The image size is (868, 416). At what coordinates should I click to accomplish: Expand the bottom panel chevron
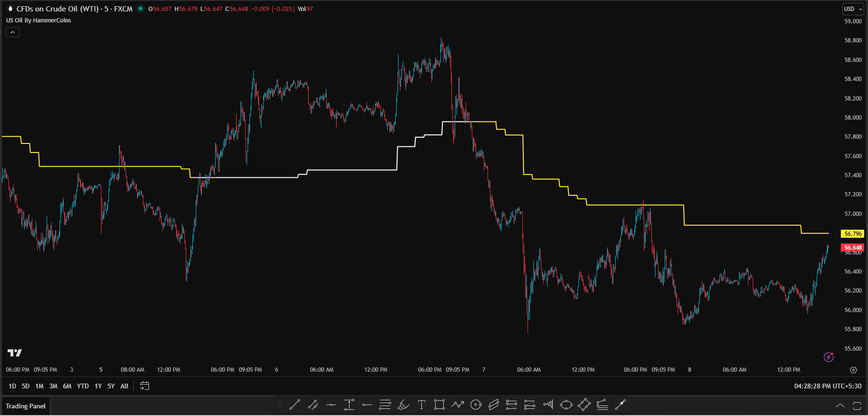(x=840, y=406)
